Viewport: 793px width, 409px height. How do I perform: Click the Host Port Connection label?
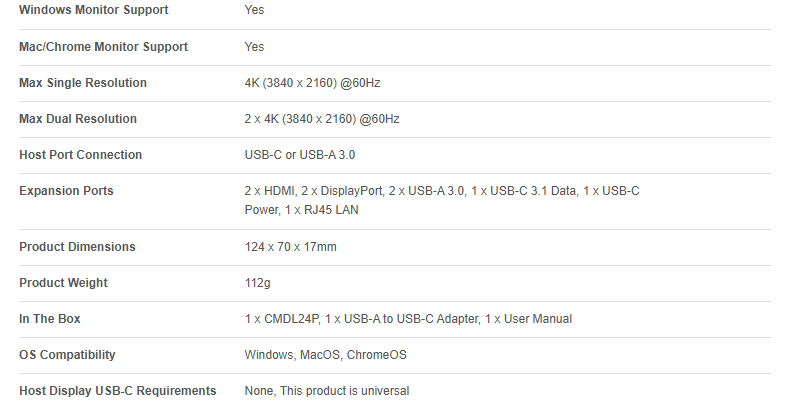pyautogui.click(x=80, y=155)
